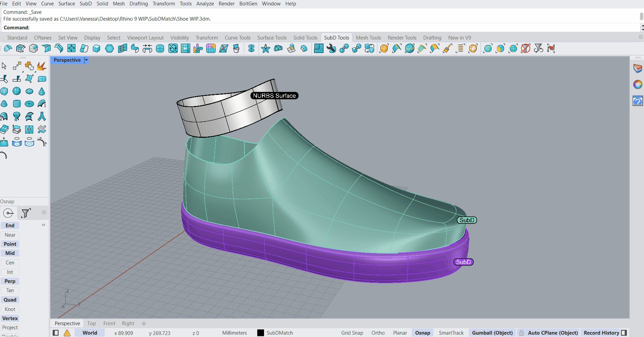This screenshot has width=644, height=337.
Task: Click the arrow pointer select tool
Action: 4,66
